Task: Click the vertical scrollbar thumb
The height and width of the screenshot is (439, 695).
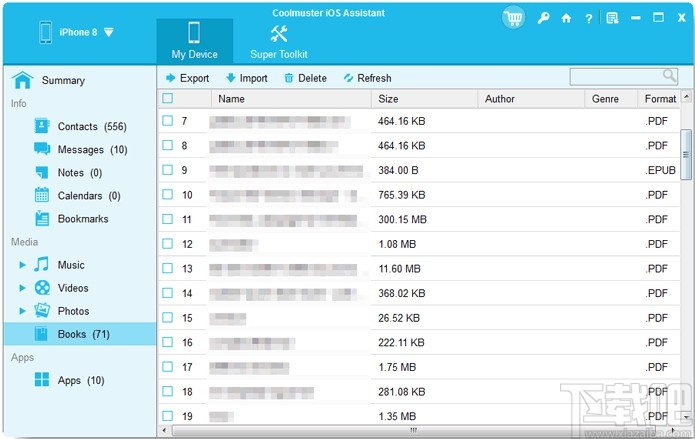Action: pos(686,155)
